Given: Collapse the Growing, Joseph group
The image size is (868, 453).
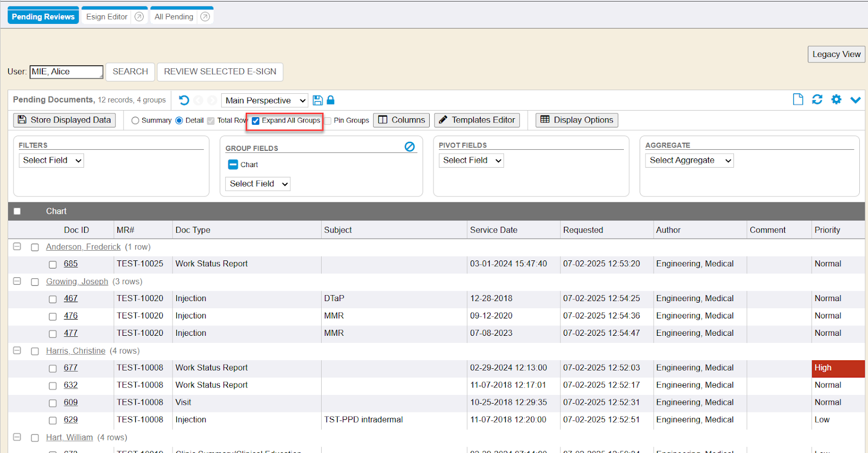Looking at the screenshot, I should tap(17, 281).
